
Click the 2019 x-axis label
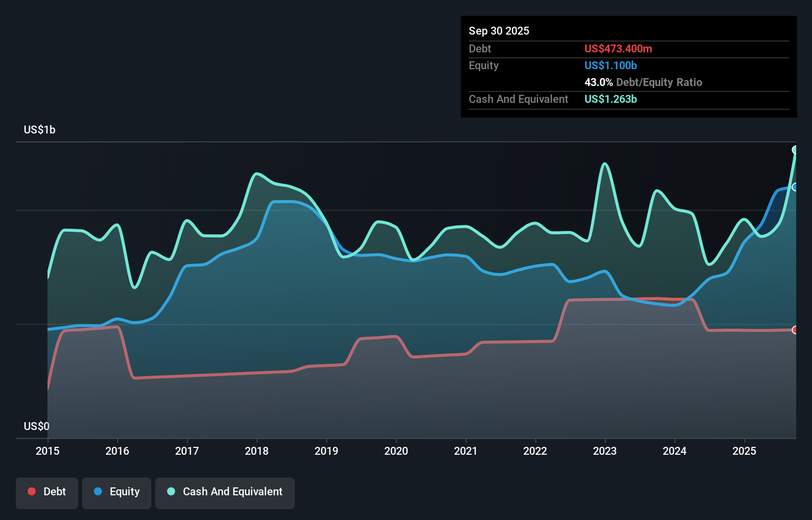click(x=326, y=451)
